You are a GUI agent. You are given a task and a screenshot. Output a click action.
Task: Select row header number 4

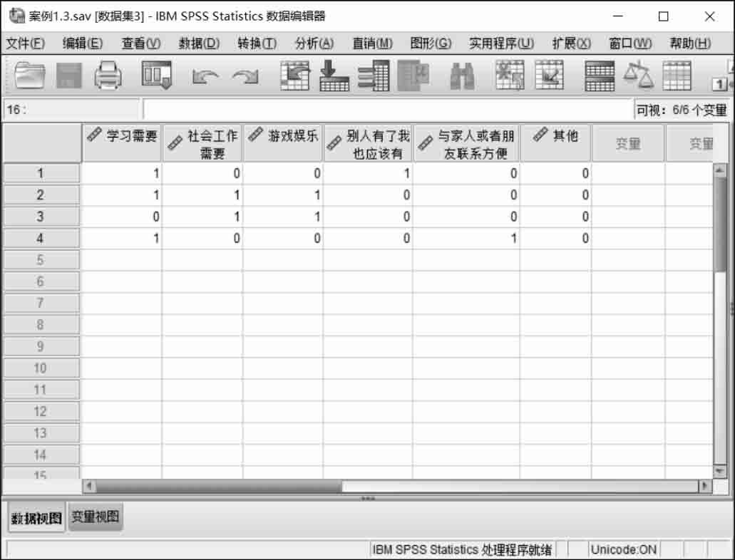[41, 239]
